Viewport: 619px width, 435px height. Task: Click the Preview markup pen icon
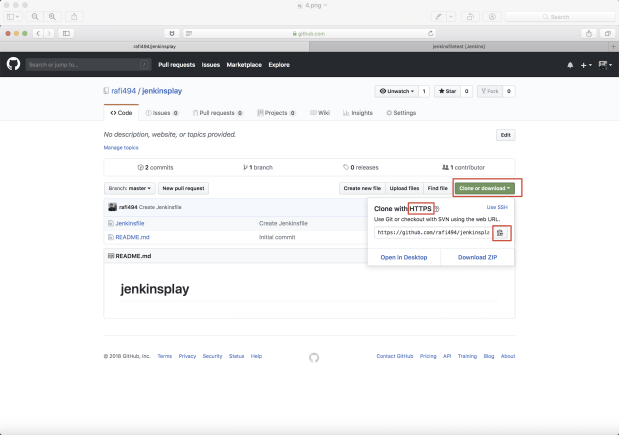[439, 17]
